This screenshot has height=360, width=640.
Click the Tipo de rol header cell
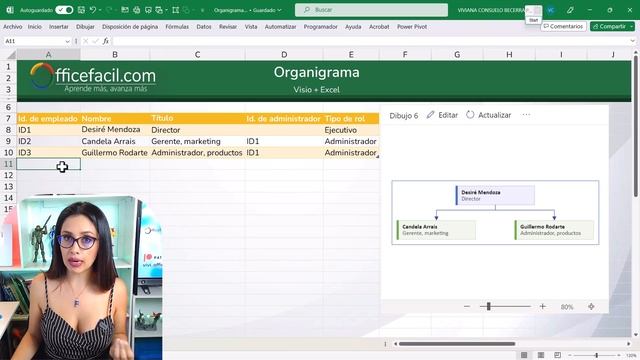pyautogui.click(x=351, y=119)
